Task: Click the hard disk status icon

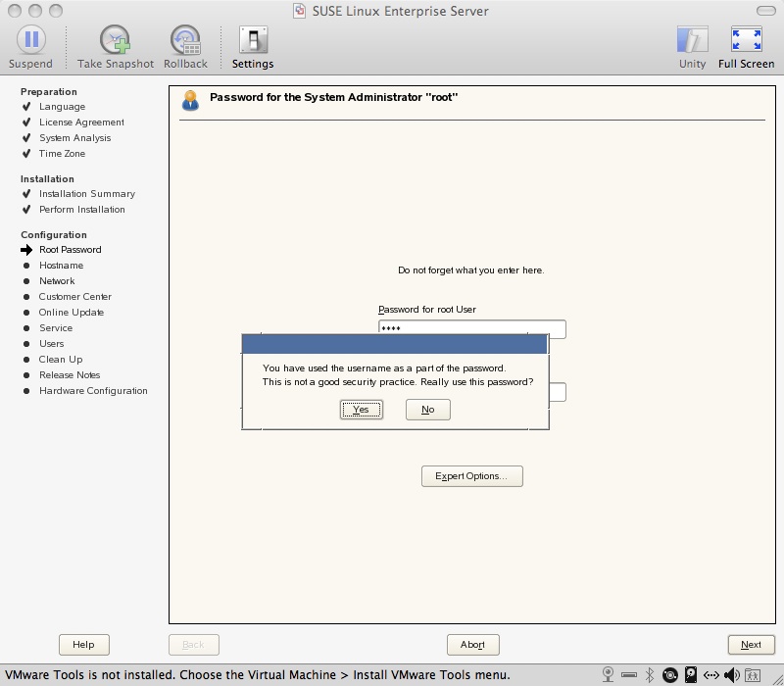Action: click(691, 675)
